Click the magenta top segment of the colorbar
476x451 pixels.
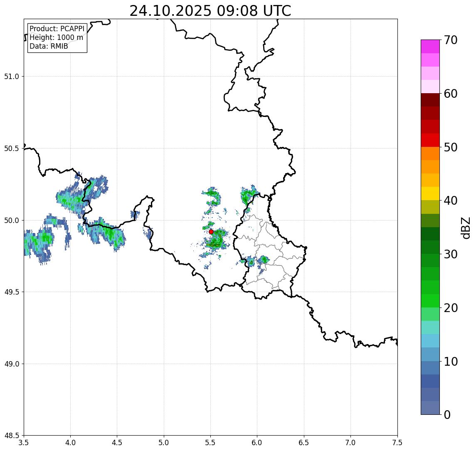(x=430, y=47)
